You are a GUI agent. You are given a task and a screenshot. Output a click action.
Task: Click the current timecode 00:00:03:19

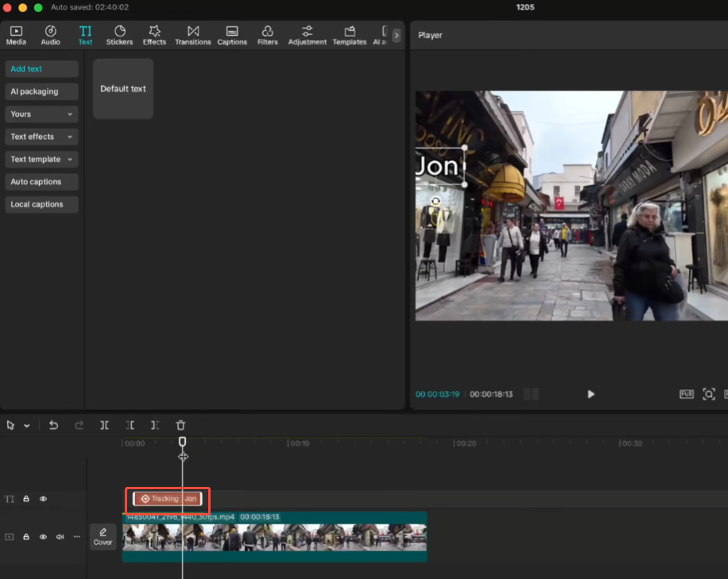[x=437, y=395]
